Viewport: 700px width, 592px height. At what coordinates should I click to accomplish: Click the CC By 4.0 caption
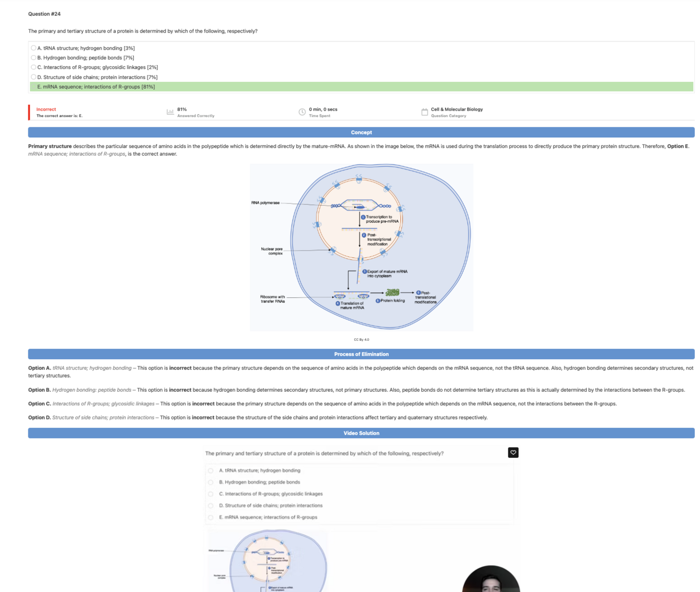[362, 340]
